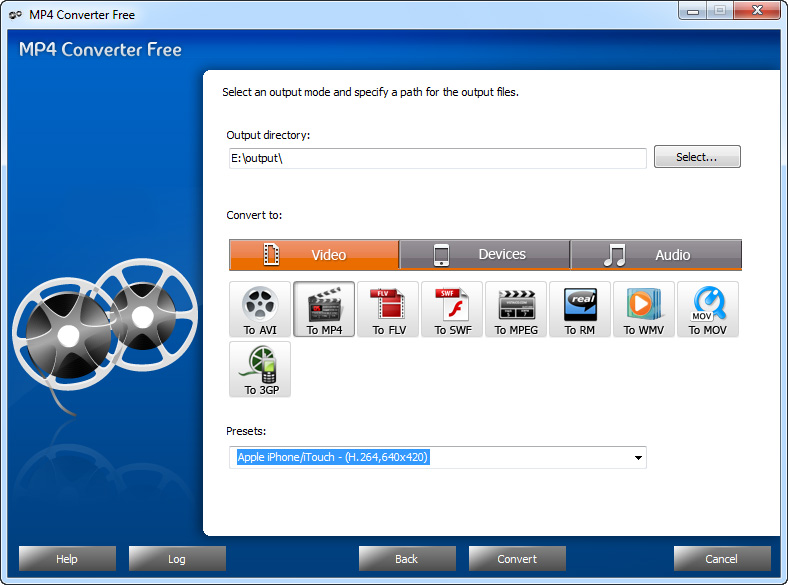Click the highlighted Apple iPhone/iTouch preset text
Screen dimensions: 788x585
(333, 457)
